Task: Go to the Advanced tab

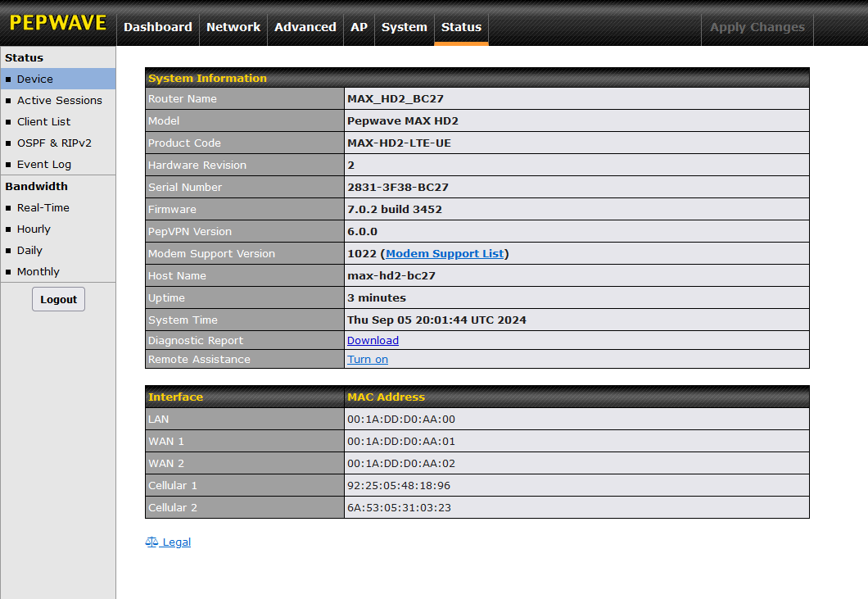Action: (305, 26)
